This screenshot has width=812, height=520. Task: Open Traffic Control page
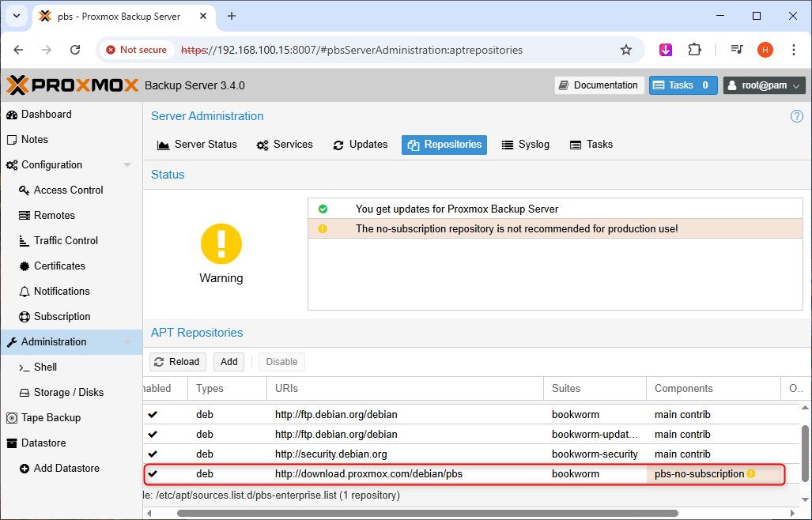[66, 241]
